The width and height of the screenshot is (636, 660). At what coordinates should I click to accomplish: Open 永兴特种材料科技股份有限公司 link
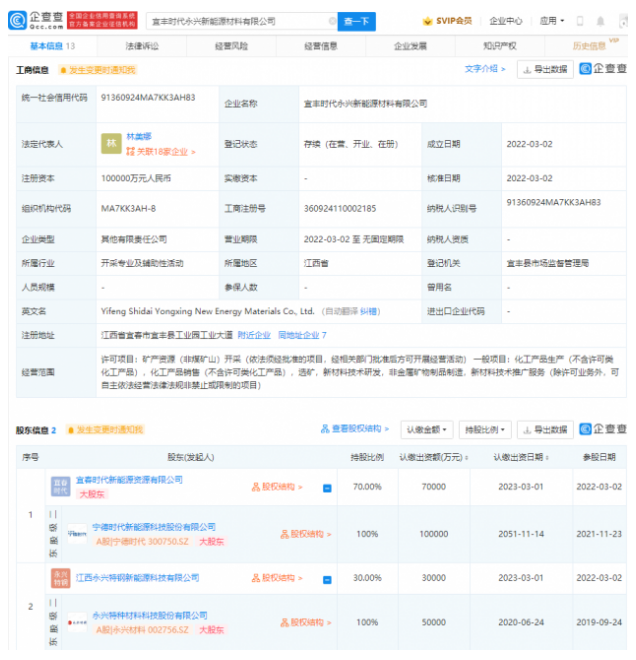point(150,616)
